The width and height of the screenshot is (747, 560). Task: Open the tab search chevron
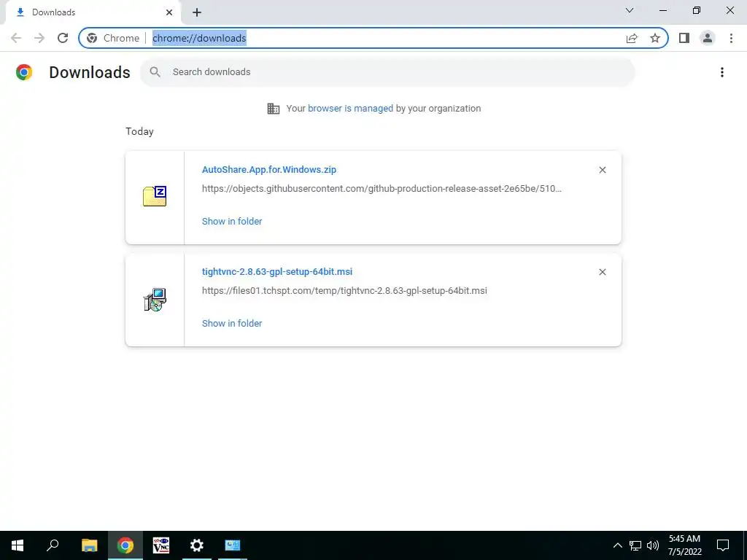click(x=630, y=10)
